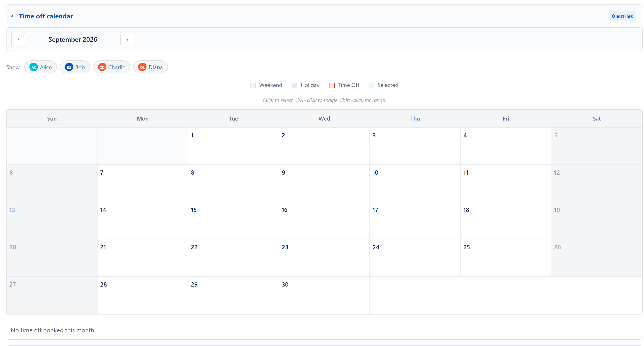
Task: Click the Sat column header
Action: 596,119
